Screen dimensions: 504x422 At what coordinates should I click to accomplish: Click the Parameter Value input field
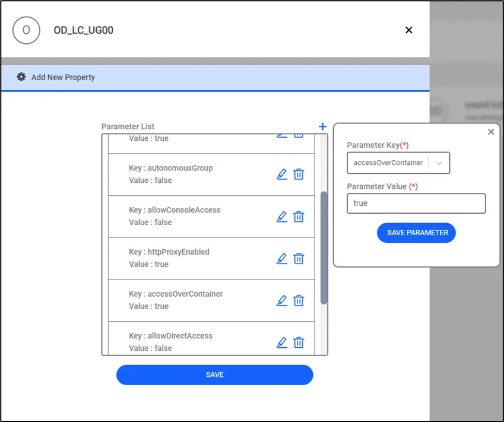416,204
